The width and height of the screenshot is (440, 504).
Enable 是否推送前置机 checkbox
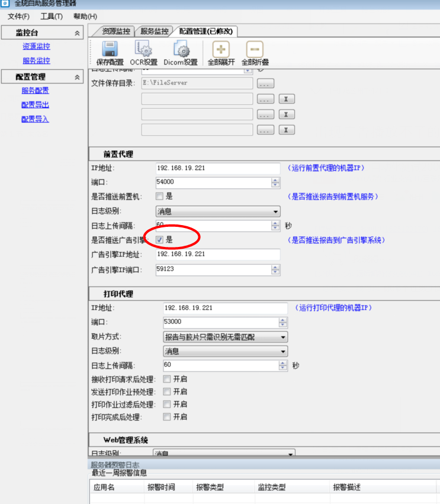pos(159,197)
